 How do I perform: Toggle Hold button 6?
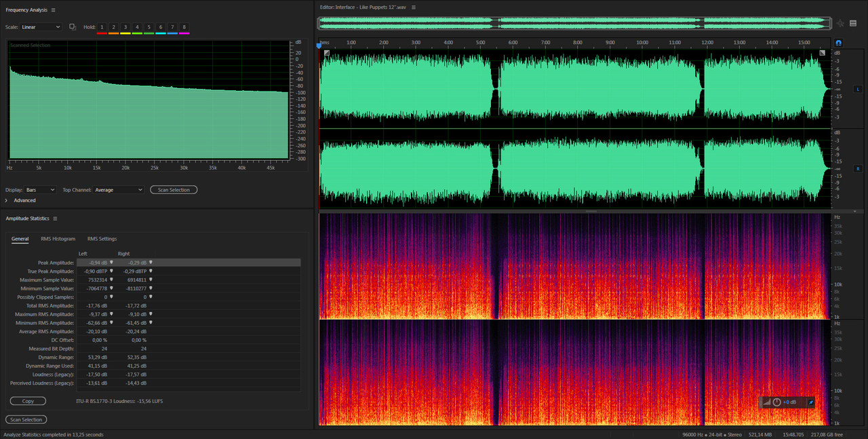pyautogui.click(x=161, y=27)
